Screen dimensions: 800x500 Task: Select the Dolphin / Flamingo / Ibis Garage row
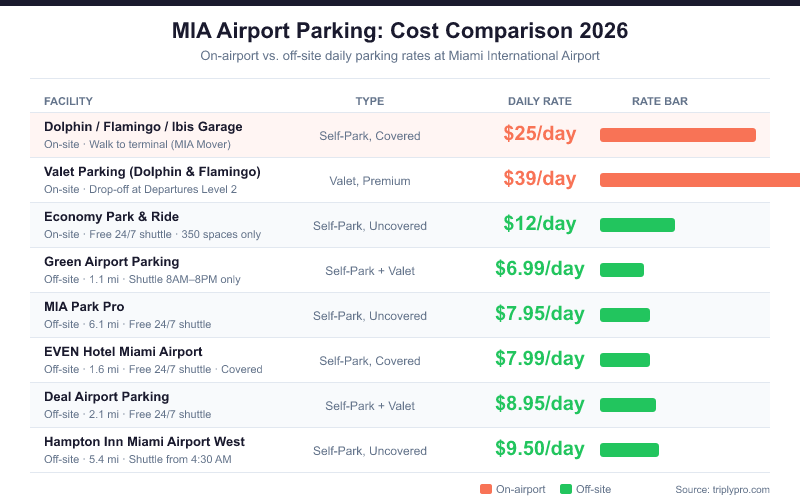point(143,127)
